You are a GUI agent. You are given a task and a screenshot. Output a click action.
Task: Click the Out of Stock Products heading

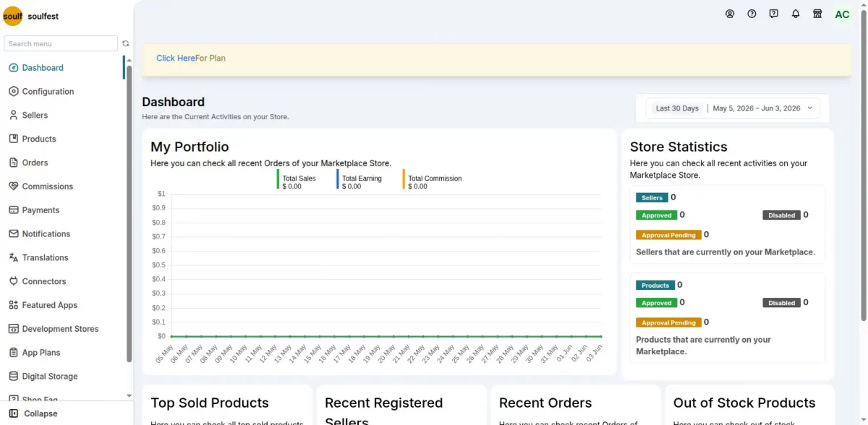pyautogui.click(x=744, y=403)
